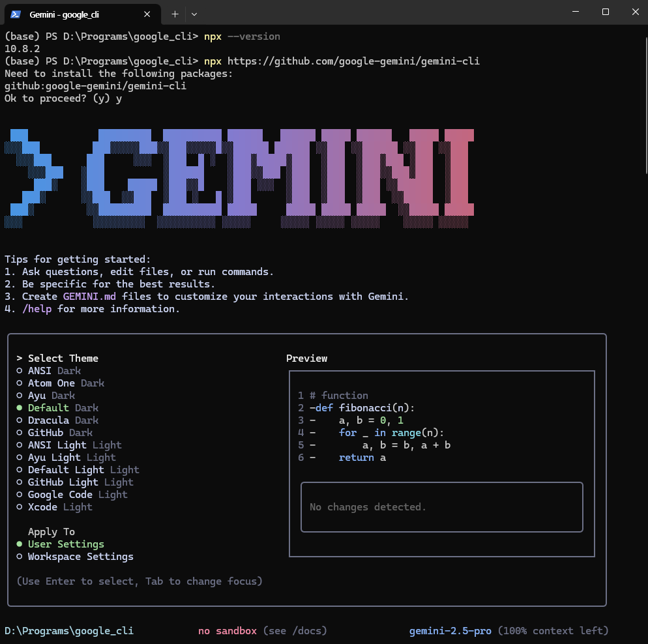
Task: Open a new terminal tab with plus
Action: coord(175,14)
